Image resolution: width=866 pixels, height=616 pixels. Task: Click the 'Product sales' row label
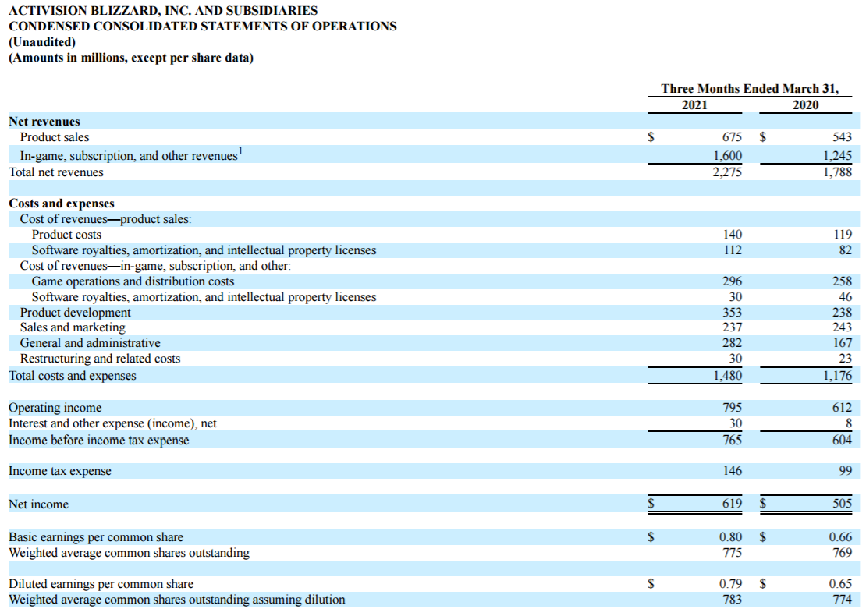54,137
